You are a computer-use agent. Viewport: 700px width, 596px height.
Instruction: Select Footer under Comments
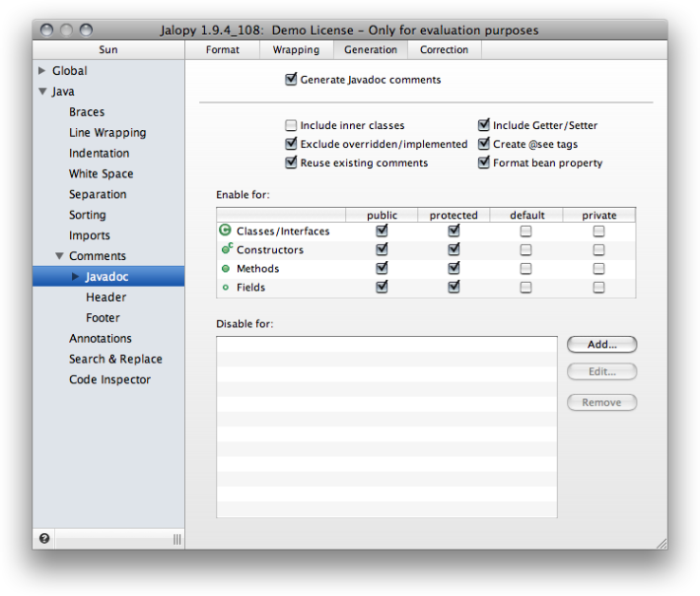click(104, 317)
